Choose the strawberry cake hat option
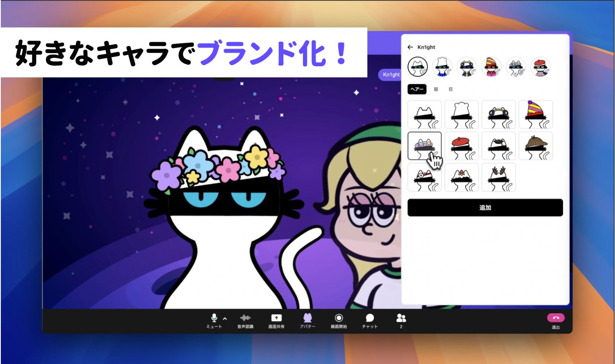 [x=462, y=177]
